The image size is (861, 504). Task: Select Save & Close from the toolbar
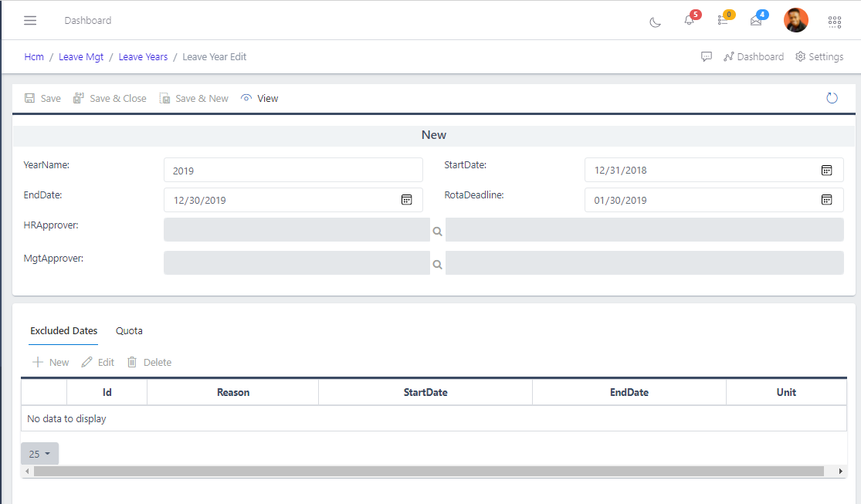click(109, 98)
